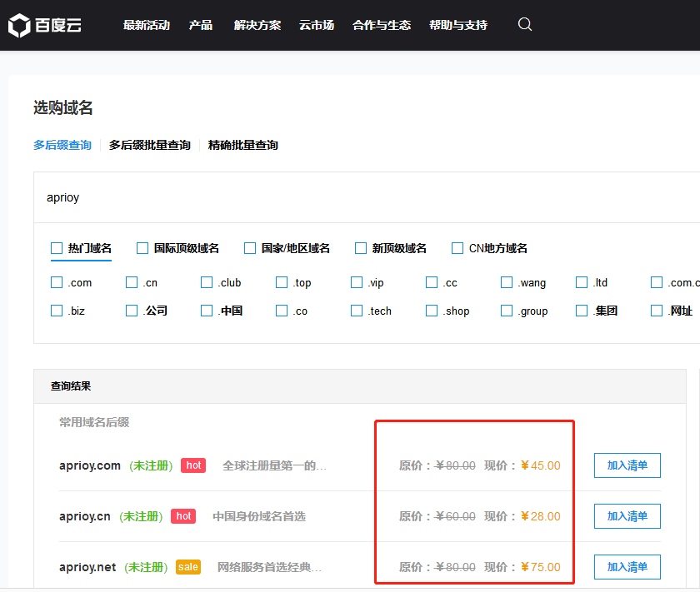Tick the .网址 suffix checkbox
This screenshot has width=700, height=592.
(x=657, y=311)
